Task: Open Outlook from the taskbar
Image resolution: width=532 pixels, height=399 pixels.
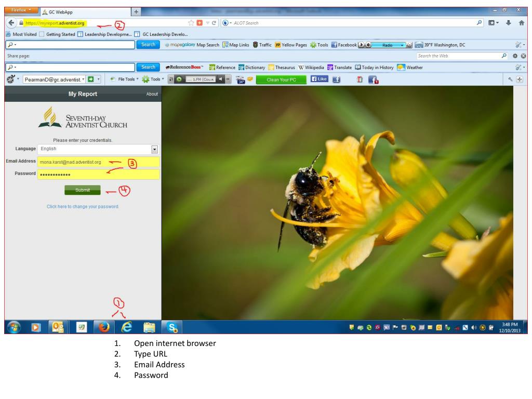Action: [58, 327]
